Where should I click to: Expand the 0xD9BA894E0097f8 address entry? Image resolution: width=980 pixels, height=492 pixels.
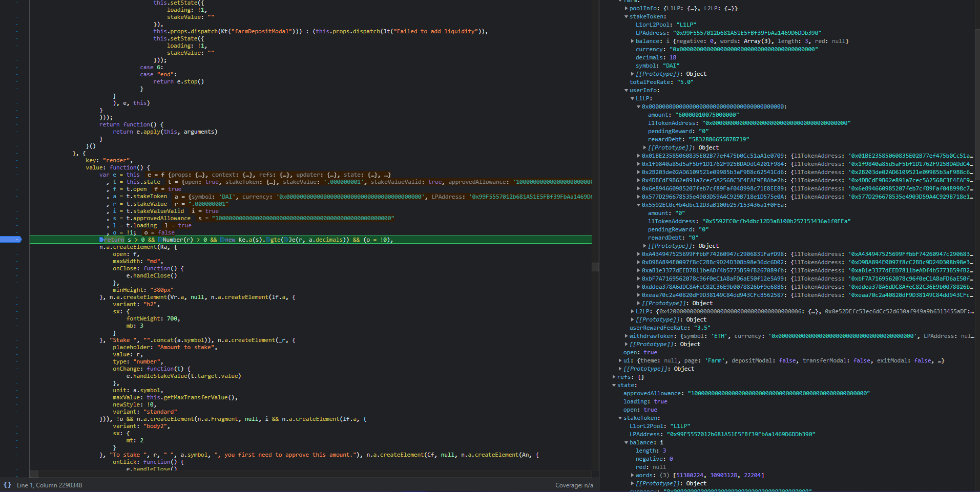coord(638,262)
